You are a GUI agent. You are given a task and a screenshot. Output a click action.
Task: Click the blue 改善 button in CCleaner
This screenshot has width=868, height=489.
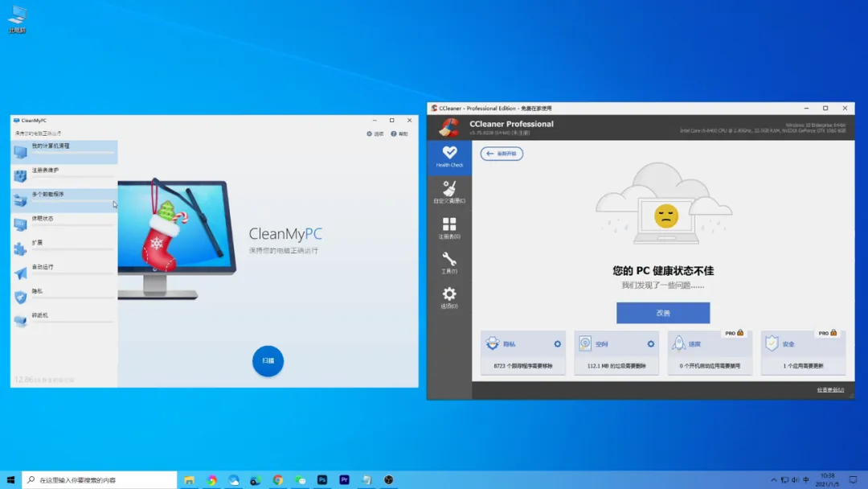tap(663, 313)
